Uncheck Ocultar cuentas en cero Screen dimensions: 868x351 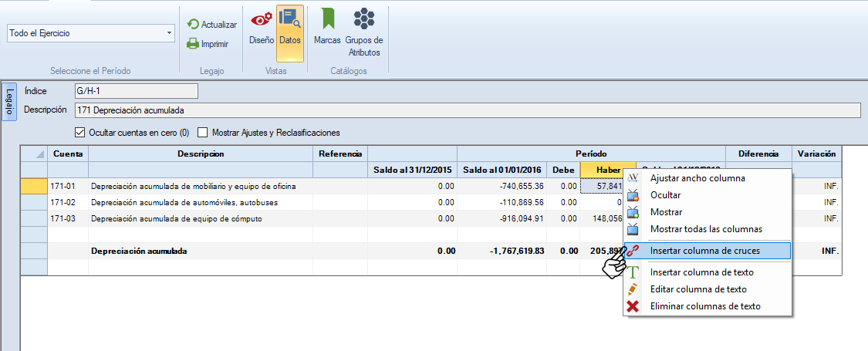click(x=80, y=132)
